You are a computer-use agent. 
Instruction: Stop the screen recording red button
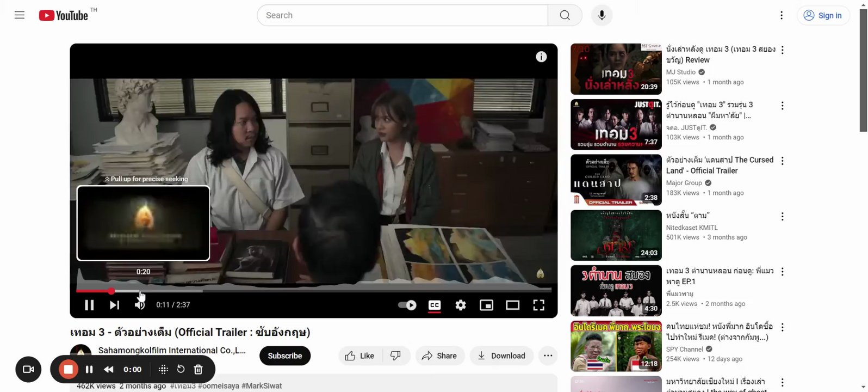coord(69,369)
